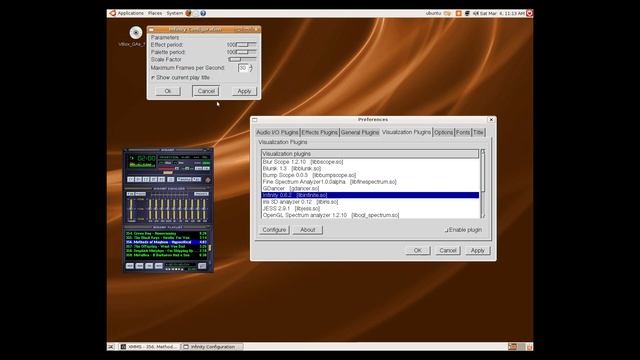
Task: Switch to General Plugins tab
Action: point(360,132)
